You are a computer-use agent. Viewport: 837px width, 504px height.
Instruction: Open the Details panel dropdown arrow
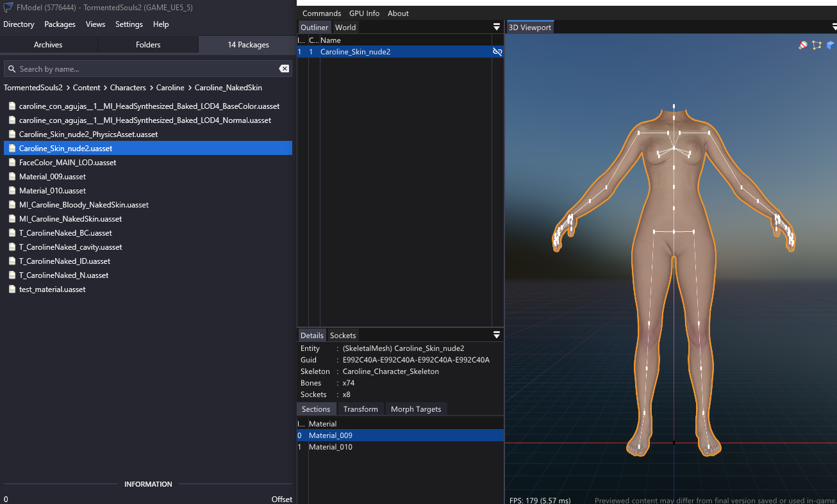pos(497,335)
